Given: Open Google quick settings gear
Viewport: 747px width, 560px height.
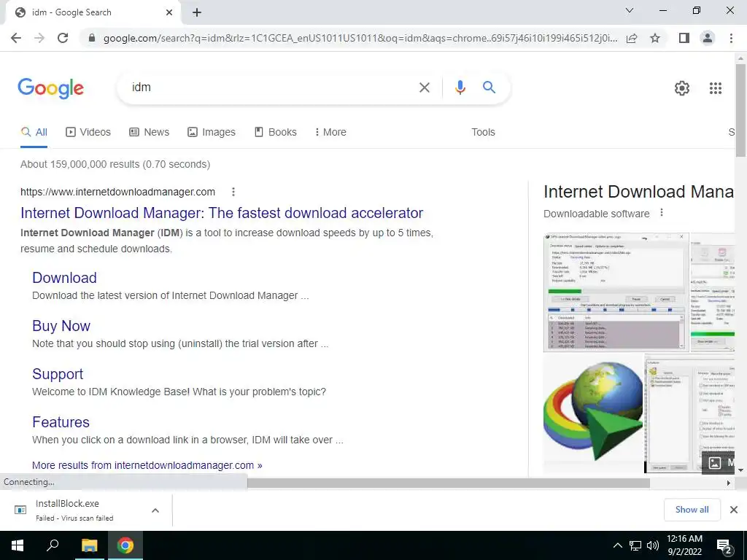Looking at the screenshot, I should [682, 88].
